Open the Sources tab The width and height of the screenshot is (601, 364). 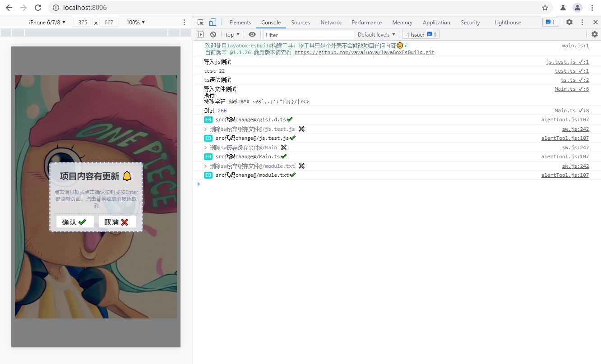click(300, 22)
